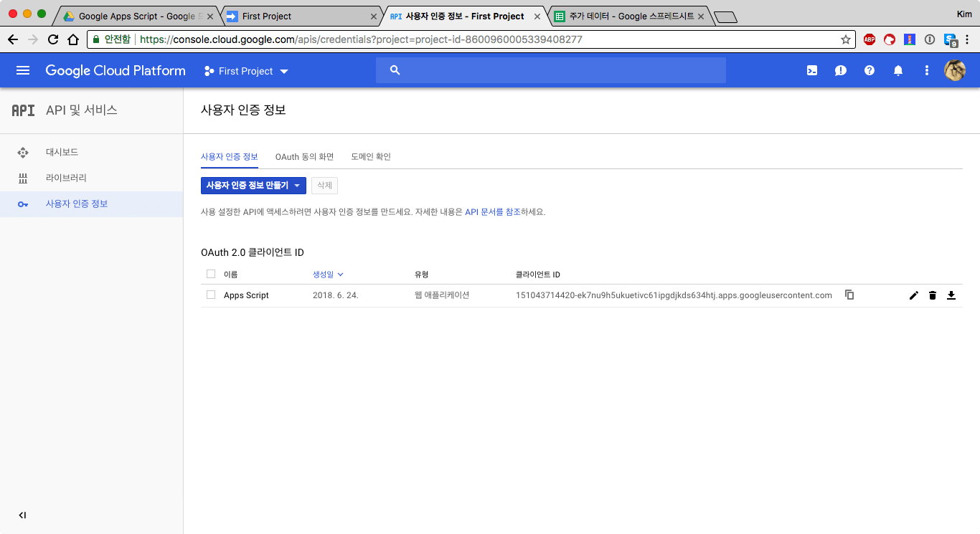Select the Apps Script row checkbox
The height and width of the screenshot is (534, 980).
(x=210, y=294)
